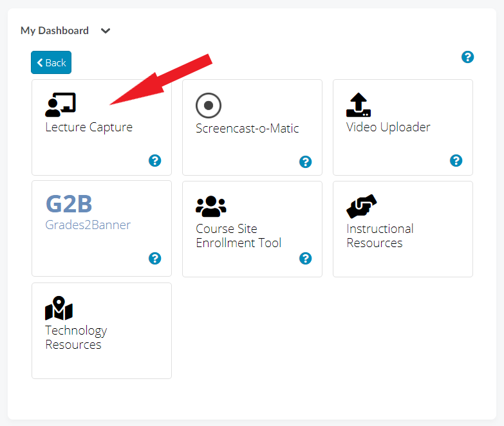504x426 pixels.
Task: Select the Video Uploader upload icon
Action: click(x=359, y=105)
